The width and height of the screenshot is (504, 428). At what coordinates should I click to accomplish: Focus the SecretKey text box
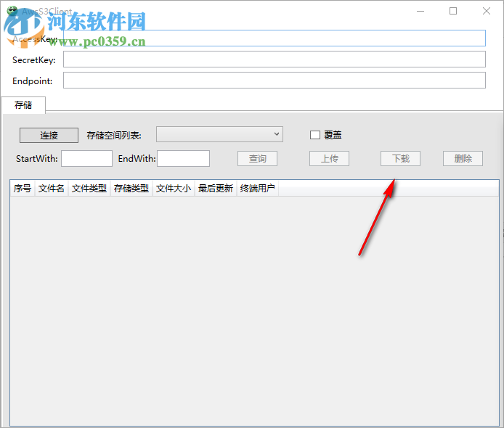[x=275, y=59]
